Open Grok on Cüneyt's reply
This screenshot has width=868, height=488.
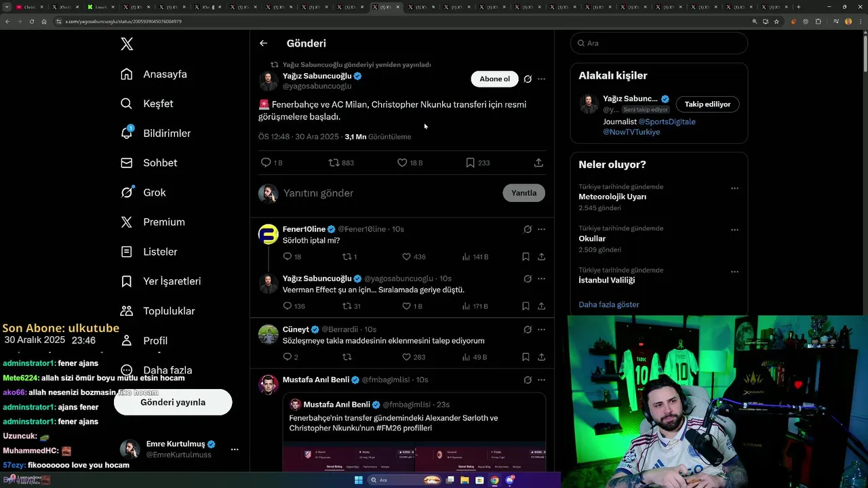point(528,329)
